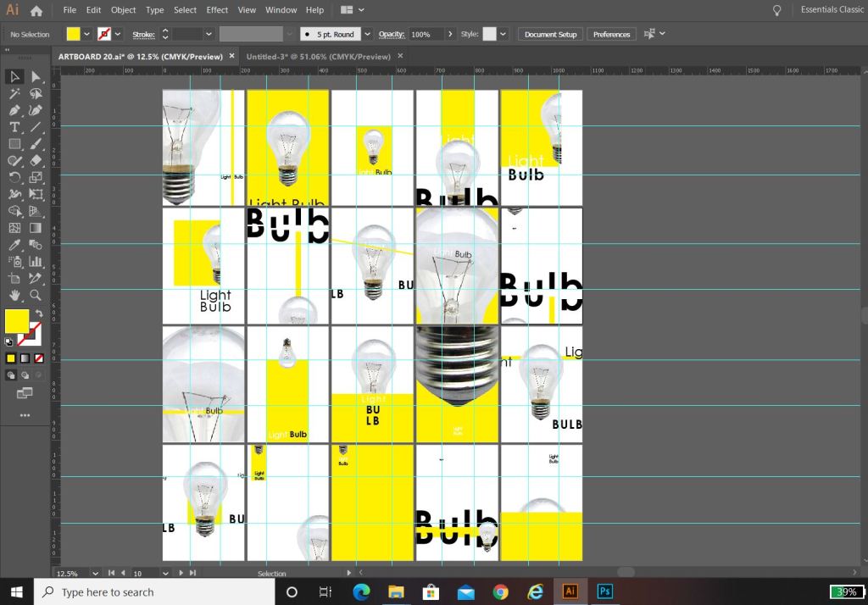Open Photoshop from the Windows taskbar
868x605 pixels.
point(604,591)
